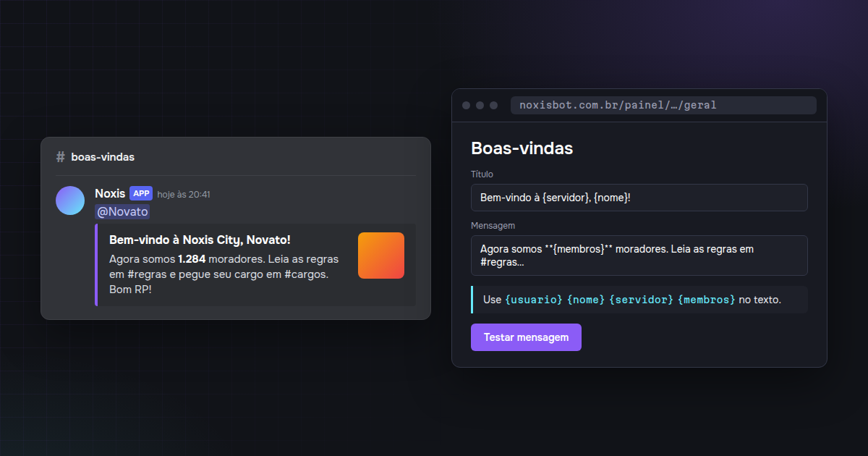868x456 pixels.
Task: Open the orange embed thumbnail image
Action: click(x=381, y=256)
